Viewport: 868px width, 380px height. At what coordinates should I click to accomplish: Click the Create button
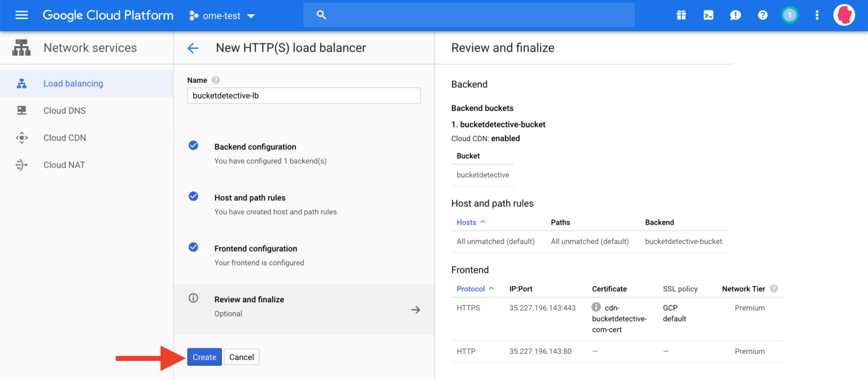point(204,357)
